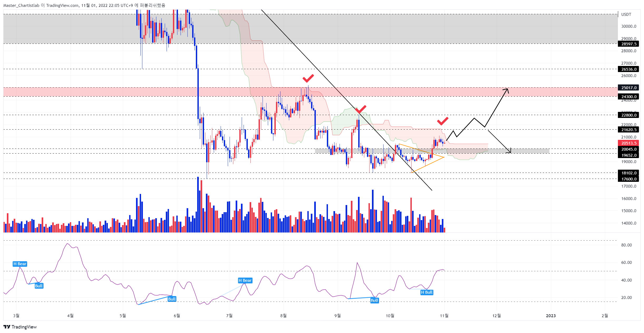Screen dimensions: 644x333
Task: Click the Bull tag near June on RSI
Action: (x=172, y=299)
